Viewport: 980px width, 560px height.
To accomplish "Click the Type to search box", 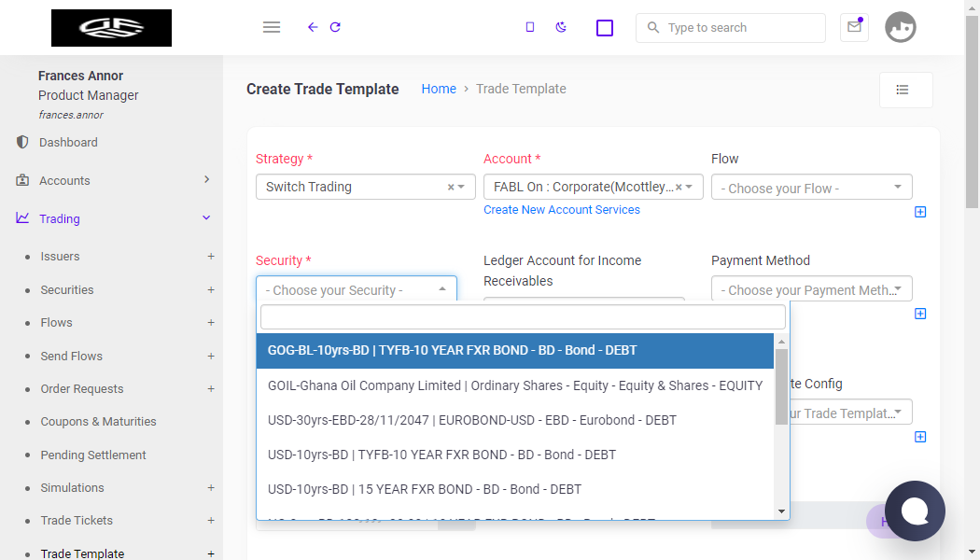I will pos(730,27).
